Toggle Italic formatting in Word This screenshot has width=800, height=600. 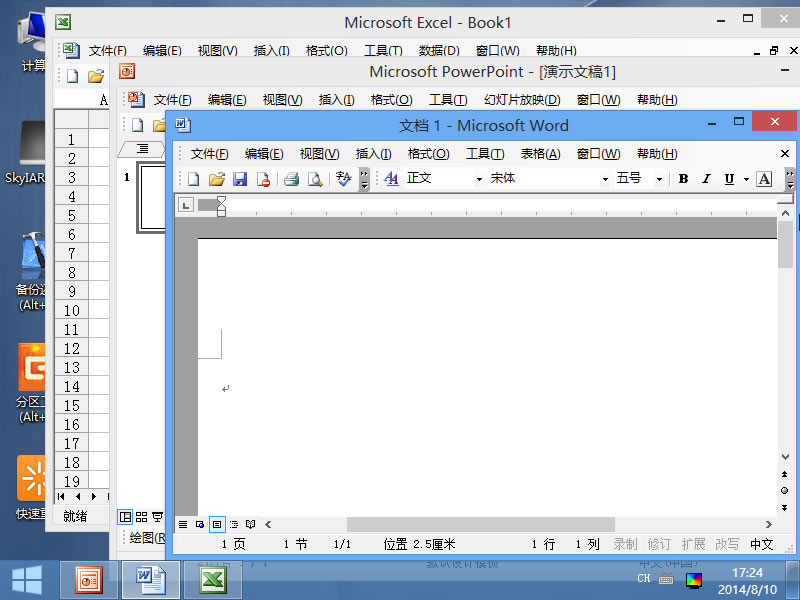[706, 179]
